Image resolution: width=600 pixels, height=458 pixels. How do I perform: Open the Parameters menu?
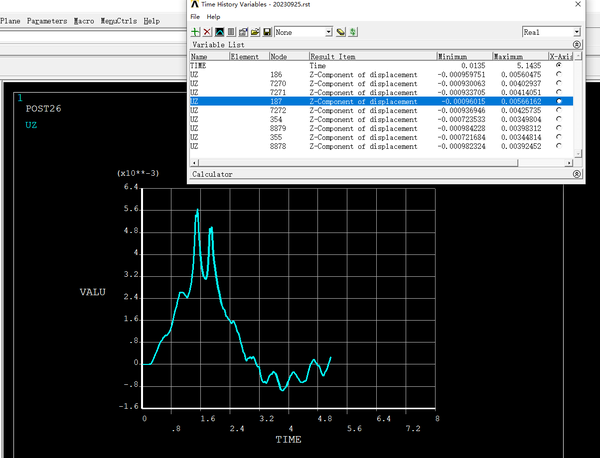47,20
